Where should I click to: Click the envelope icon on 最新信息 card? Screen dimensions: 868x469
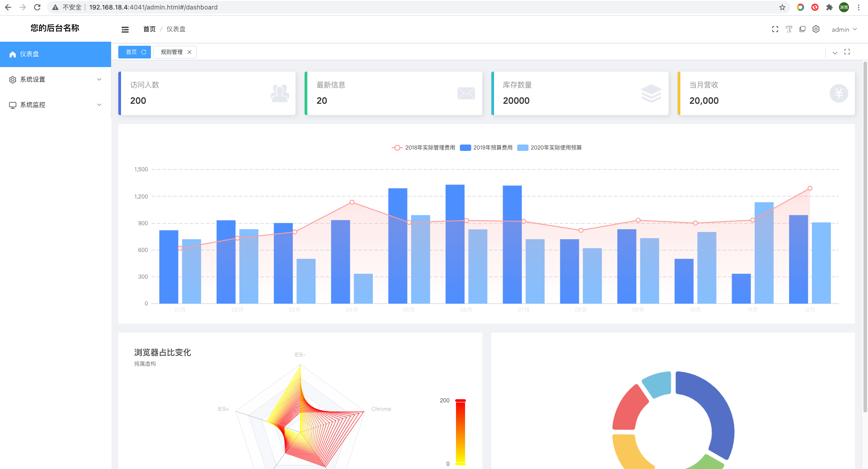(466, 93)
